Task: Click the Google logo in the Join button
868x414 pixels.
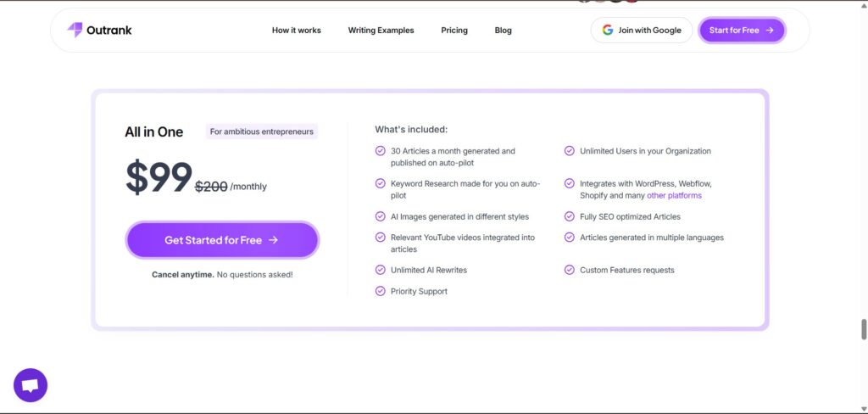Action: (x=607, y=30)
